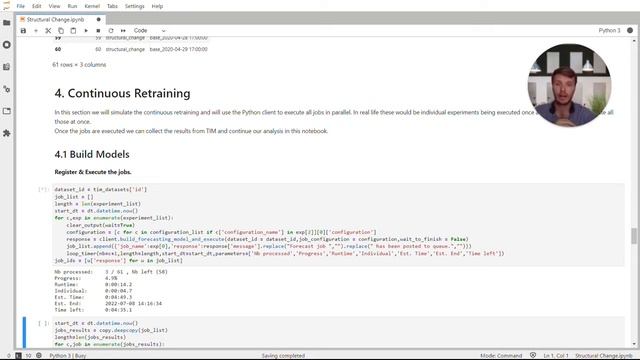The image size is (640, 360).
Task: Open the Run menu
Action: [x=72, y=6]
